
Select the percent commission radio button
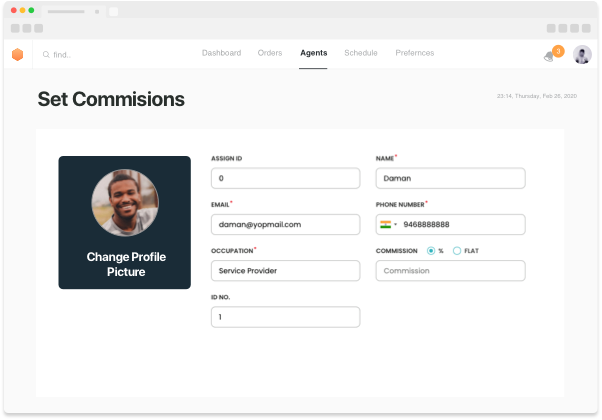coord(431,250)
